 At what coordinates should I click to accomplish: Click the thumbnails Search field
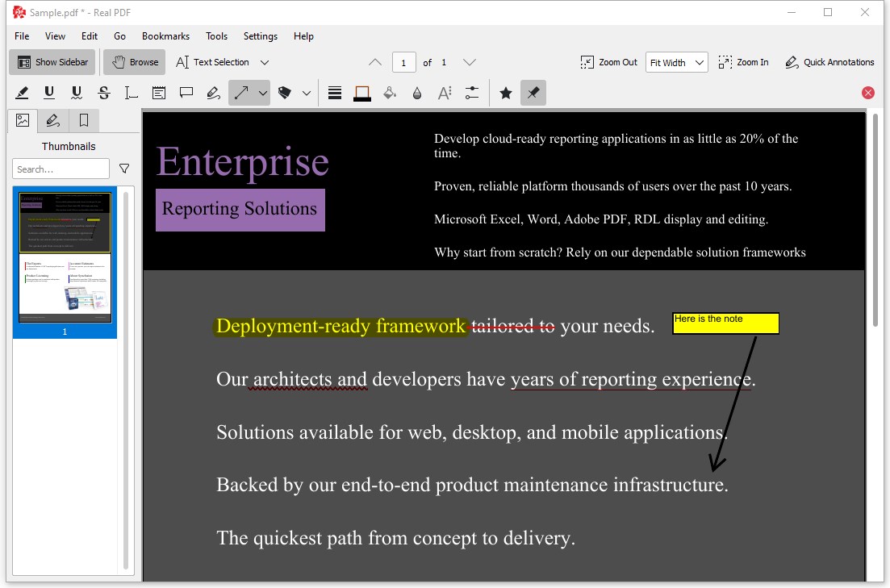pos(61,169)
